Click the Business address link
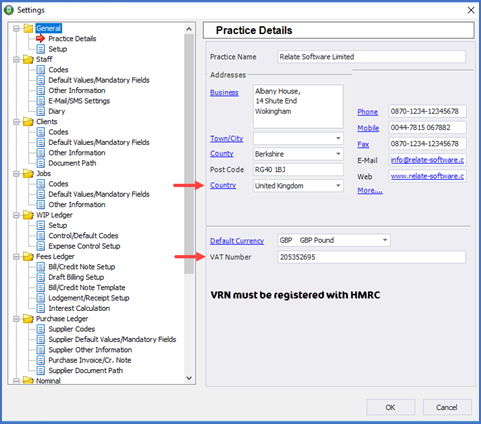The image size is (481, 424). [224, 92]
